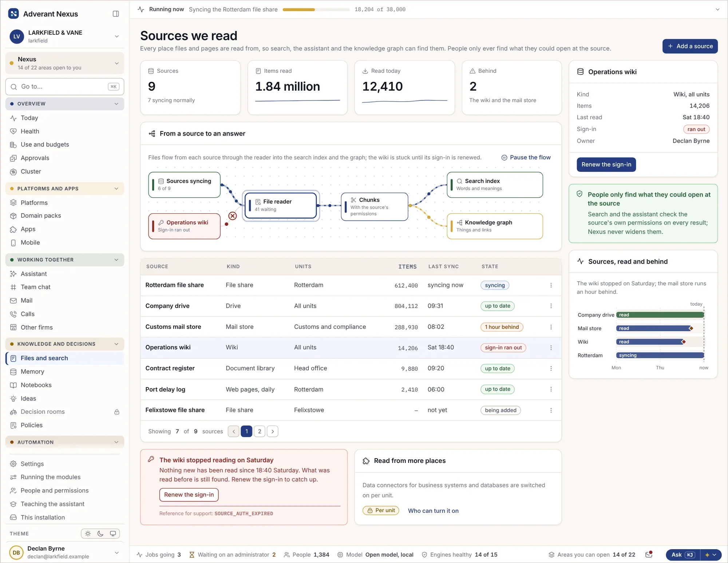Open the Health page heart icon
Viewport: 728px width, 563px height.
click(x=13, y=131)
